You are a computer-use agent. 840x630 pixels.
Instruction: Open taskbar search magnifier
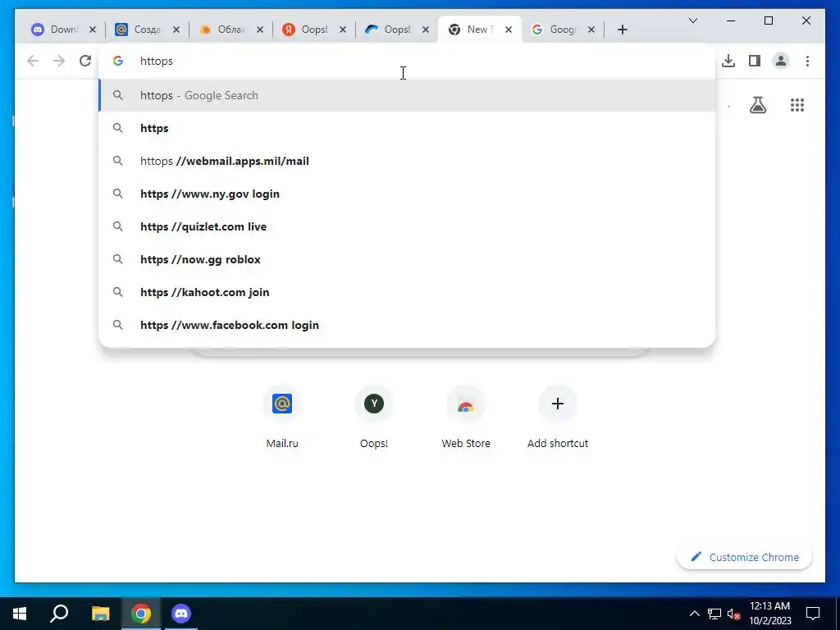point(59,614)
